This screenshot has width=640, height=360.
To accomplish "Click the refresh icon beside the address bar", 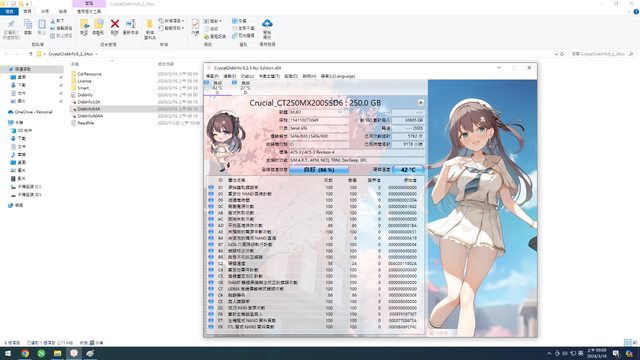I will (x=562, y=54).
